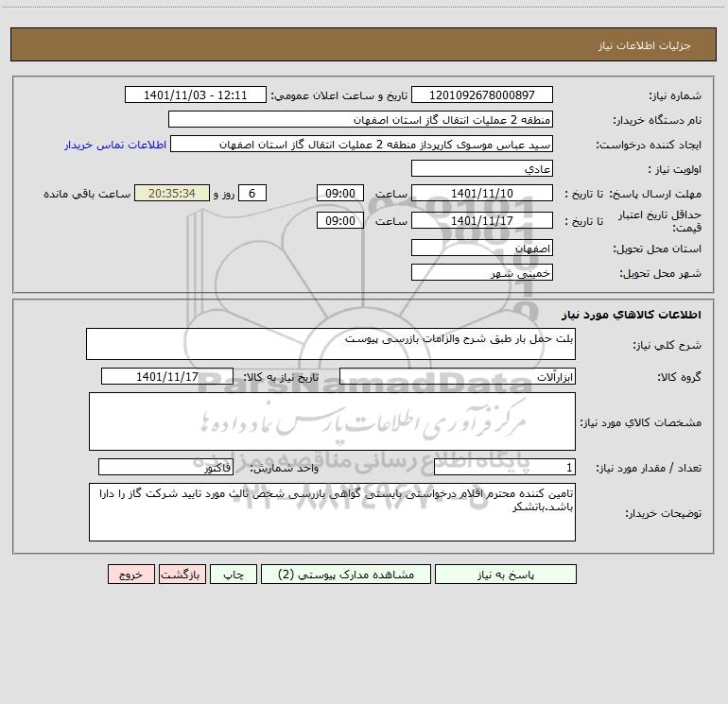The image size is (728, 704).
Task: Click the priority field showing عادي
Action: pyautogui.click(x=482, y=168)
